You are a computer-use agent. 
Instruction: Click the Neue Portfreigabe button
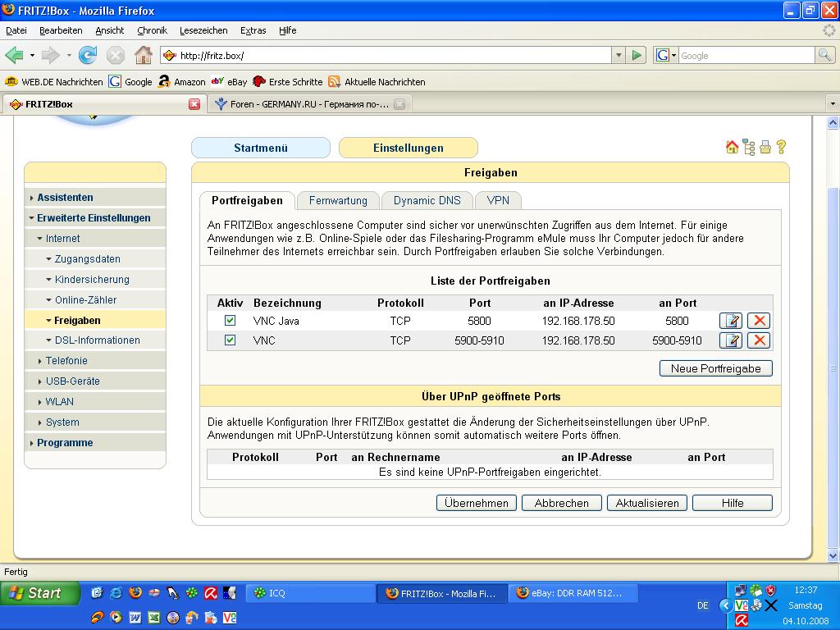pos(715,369)
